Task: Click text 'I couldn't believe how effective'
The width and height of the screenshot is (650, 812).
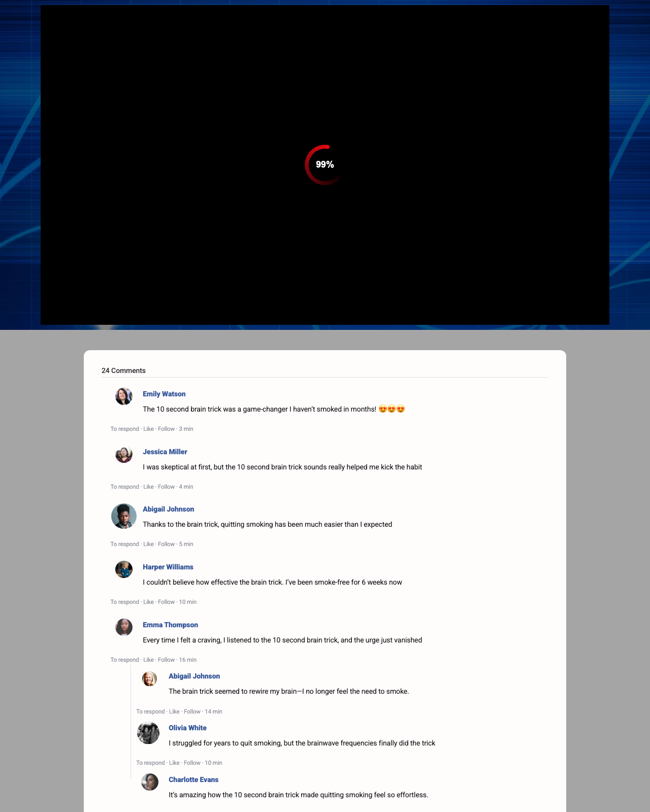Action: point(190,582)
